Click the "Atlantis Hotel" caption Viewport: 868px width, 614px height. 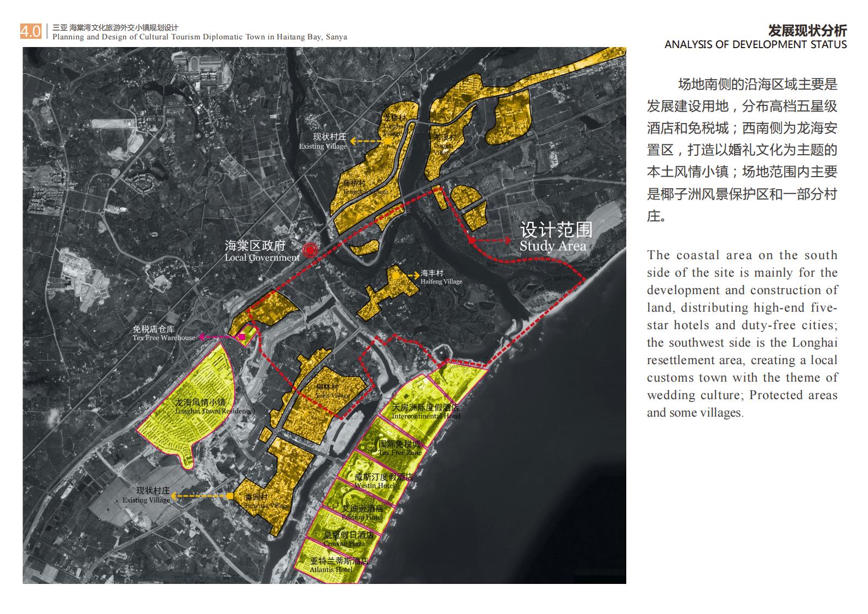[x=331, y=570]
